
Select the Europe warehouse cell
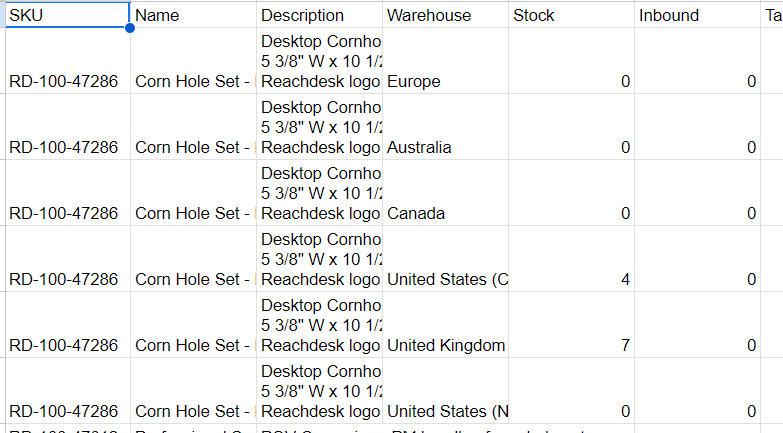click(445, 81)
